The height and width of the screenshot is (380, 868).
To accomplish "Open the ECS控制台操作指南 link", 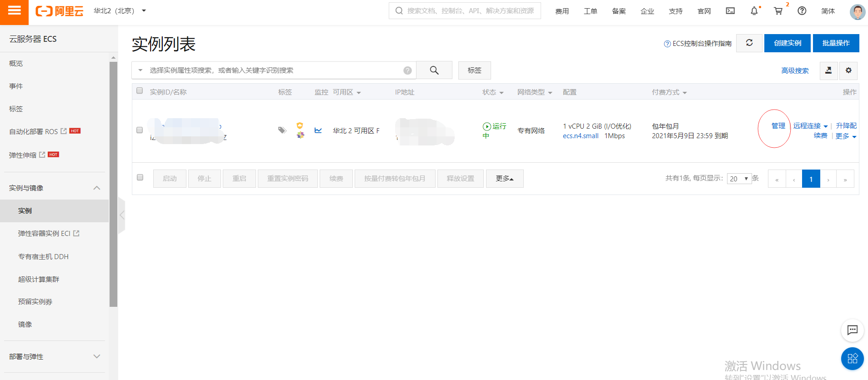I will coord(698,44).
